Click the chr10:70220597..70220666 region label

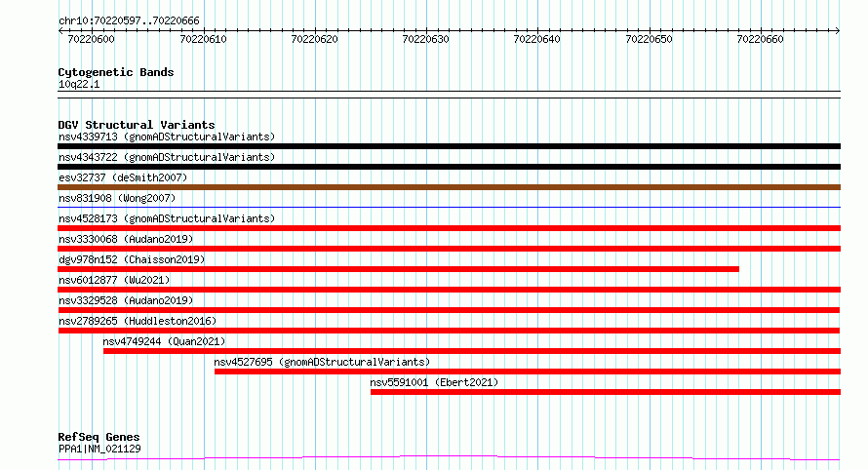[x=129, y=20]
